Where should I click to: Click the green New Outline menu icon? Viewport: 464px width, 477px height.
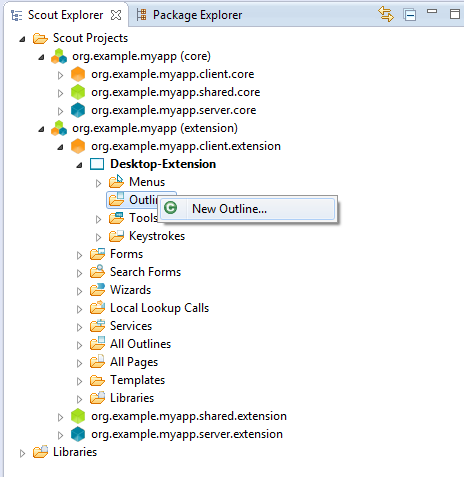(171, 208)
